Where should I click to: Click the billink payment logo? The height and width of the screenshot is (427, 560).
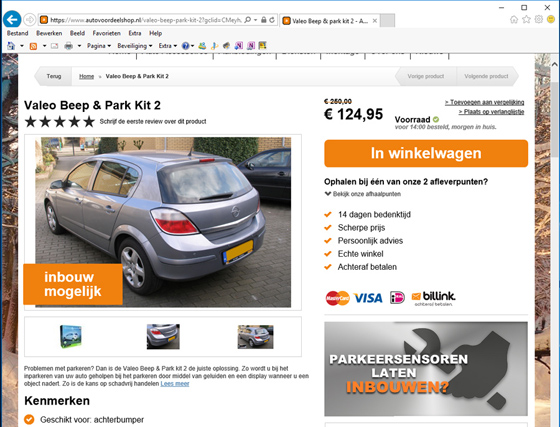[x=433, y=298]
